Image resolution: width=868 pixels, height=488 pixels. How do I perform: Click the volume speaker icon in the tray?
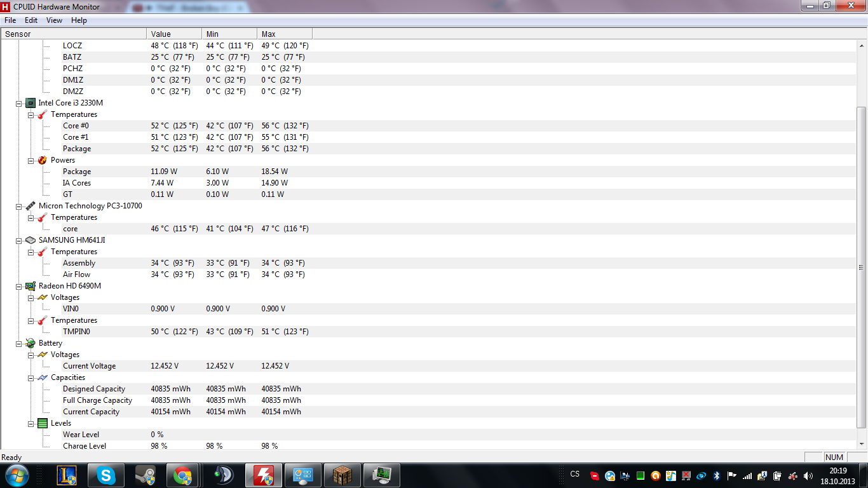pos(808,475)
